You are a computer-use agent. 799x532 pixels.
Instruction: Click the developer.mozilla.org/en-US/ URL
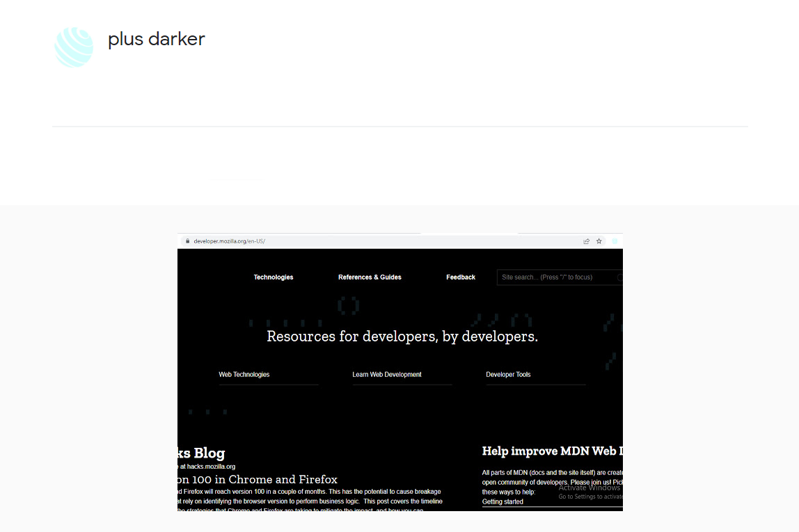pos(229,241)
